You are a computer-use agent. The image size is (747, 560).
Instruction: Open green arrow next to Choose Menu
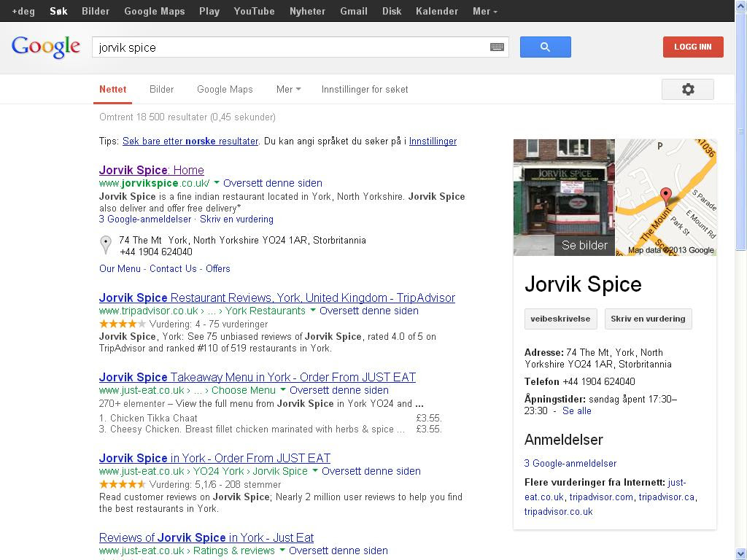(x=283, y=389)
